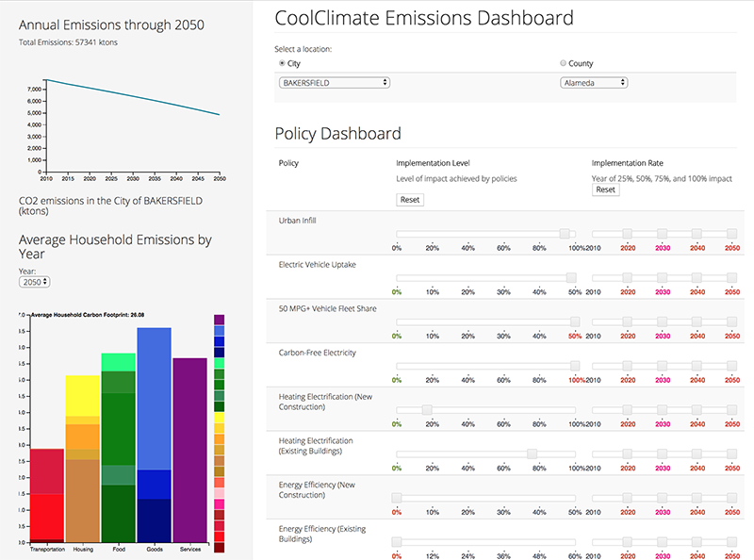
Task: Open the Year 2050 dropdown
Action: coord(34,282)
